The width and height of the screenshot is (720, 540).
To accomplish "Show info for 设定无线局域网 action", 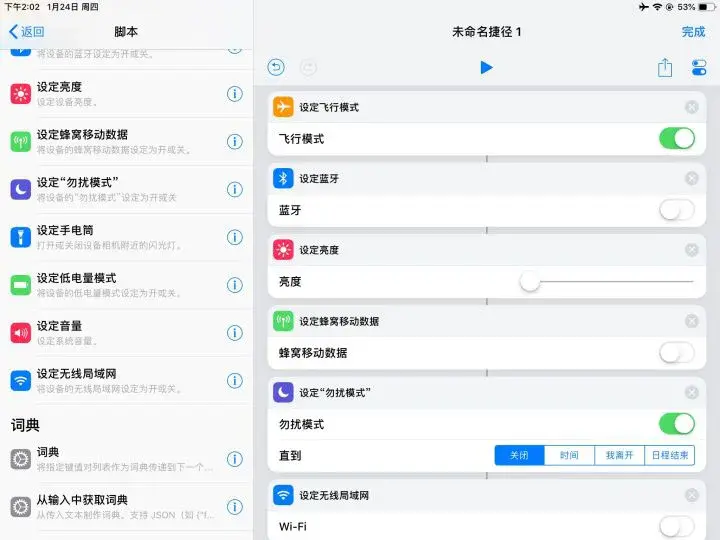I will pyautogui.click(x=235, y=381).
